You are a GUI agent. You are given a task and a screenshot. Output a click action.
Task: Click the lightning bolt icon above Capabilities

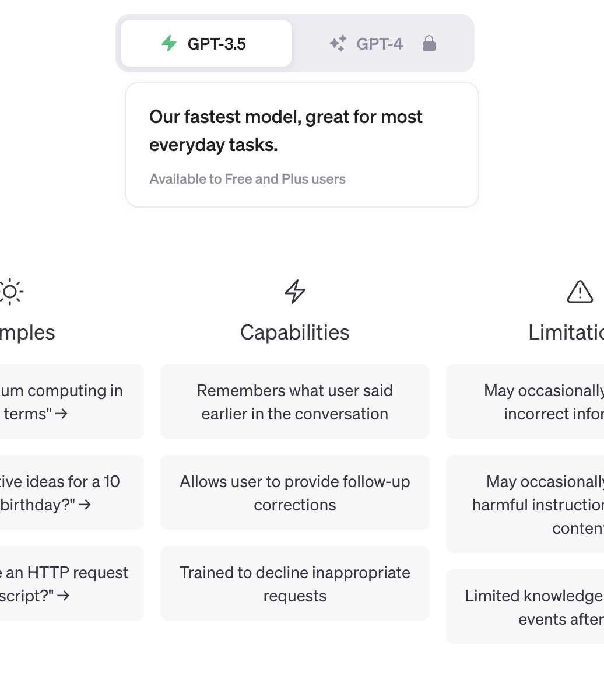[295, 292]
